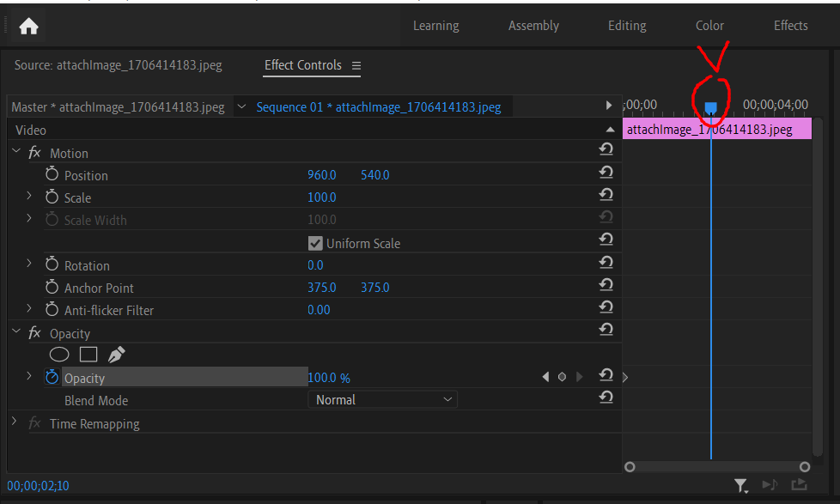Toggle Anchor Point animation stopwatch
Viewport: 840px width, 504px height.
coord(52,287)
